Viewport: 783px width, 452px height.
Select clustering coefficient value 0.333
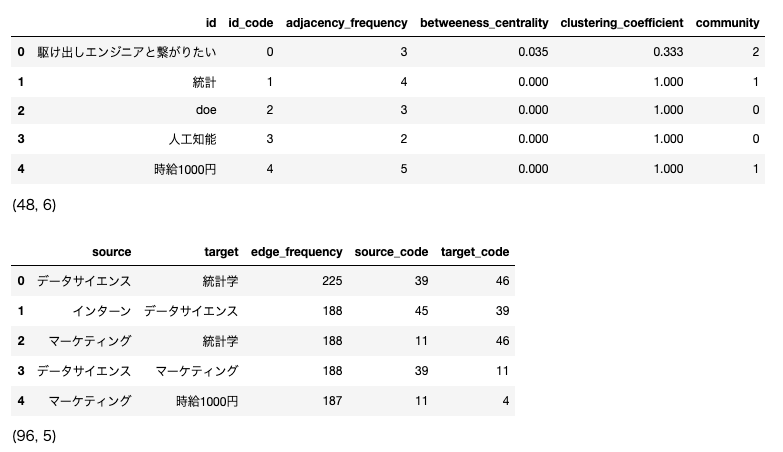[x=668, y=52]
